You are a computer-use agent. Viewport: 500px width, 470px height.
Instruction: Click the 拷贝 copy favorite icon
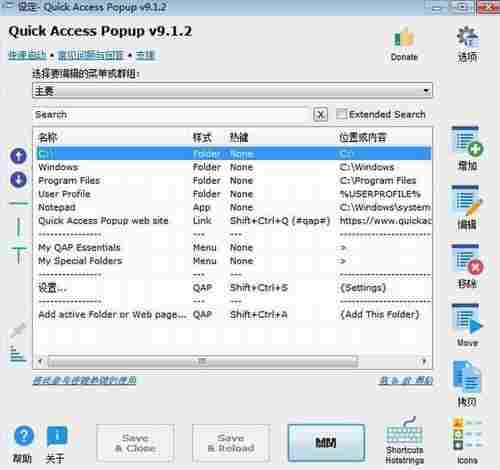(467, 377)
